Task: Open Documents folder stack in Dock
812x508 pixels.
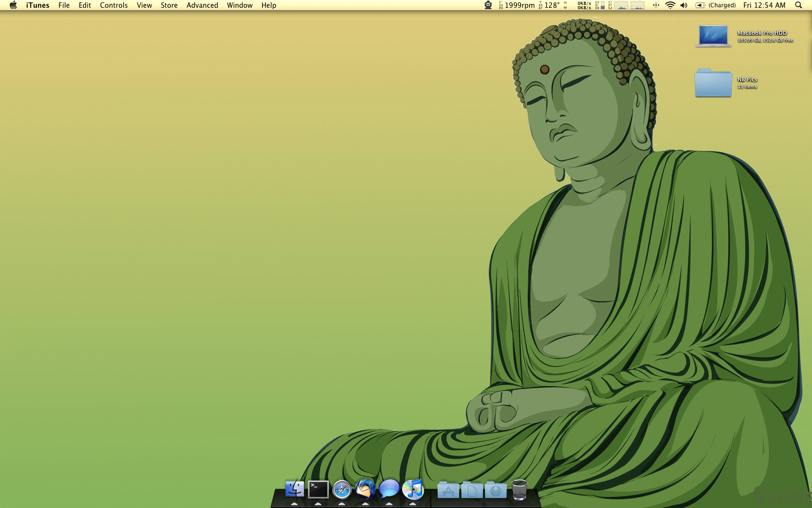Action: click(472, 490)
